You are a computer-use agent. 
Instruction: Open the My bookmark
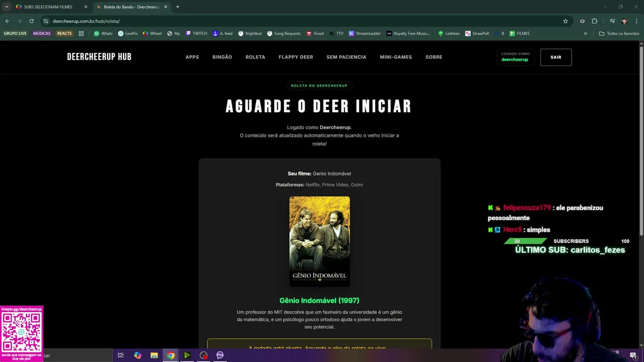coord(174,34)
